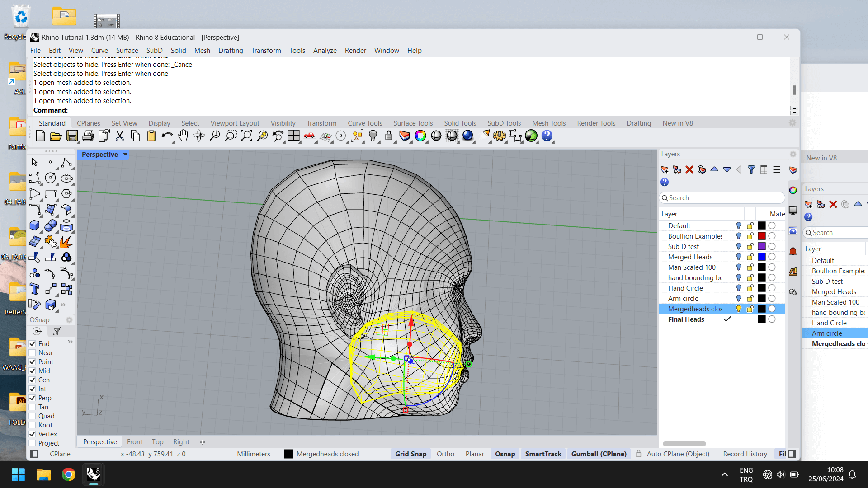868x488 pixels.
Task: Toggle the Grid Snap status button
Action: click(x=411, y=454)
